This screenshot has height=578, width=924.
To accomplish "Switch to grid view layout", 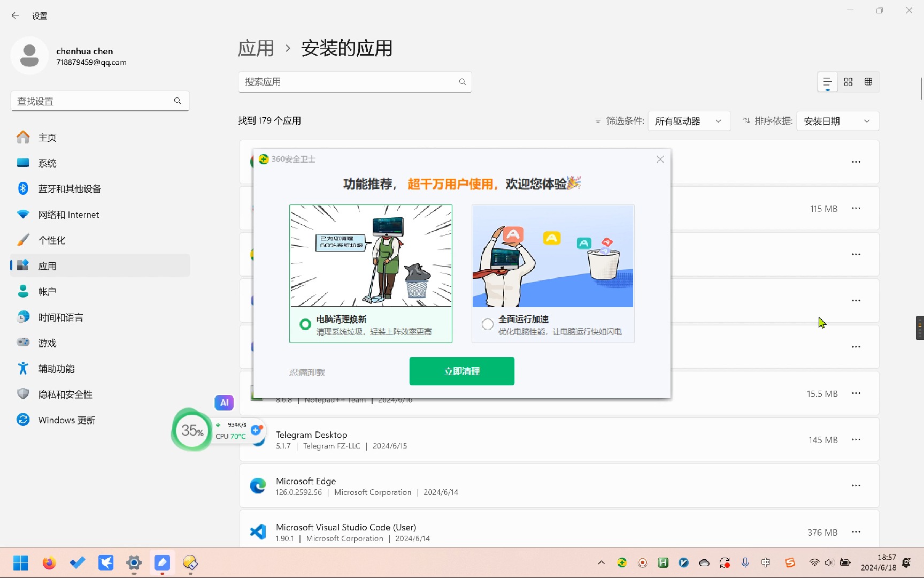I will [x=848, y=82].
